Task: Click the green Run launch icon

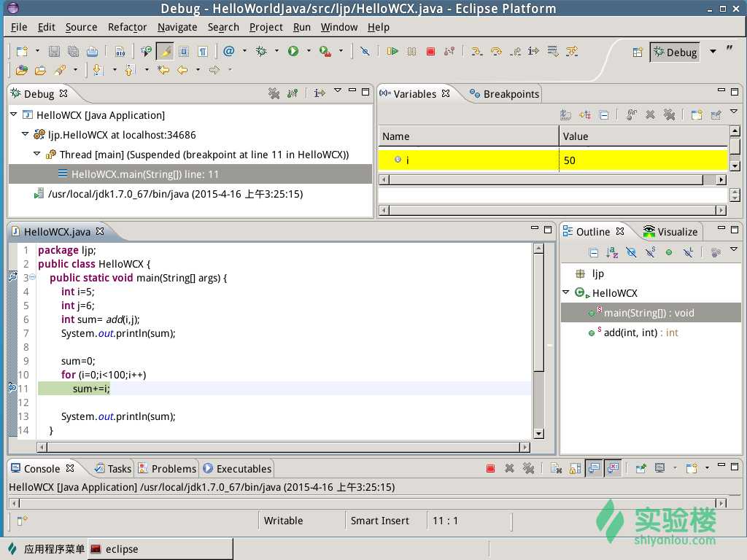Action: (x=293, y=52)
